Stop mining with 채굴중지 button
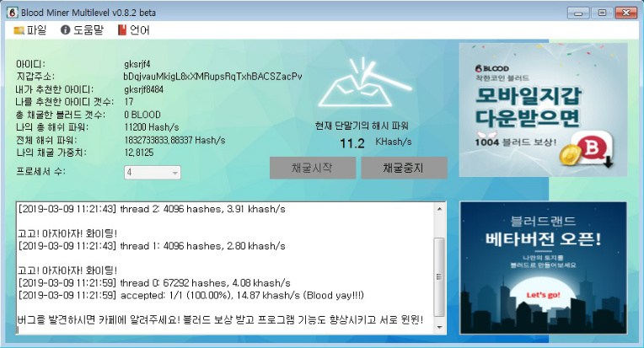 pos(404,168)
